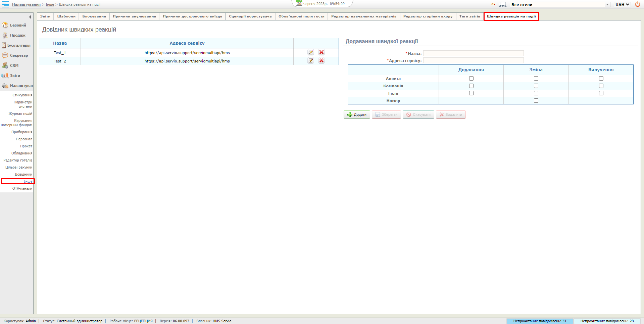This screenshot has height=324, width=644.
Task: Delete the Test_2 row with red X
Action: coord(321,61)
